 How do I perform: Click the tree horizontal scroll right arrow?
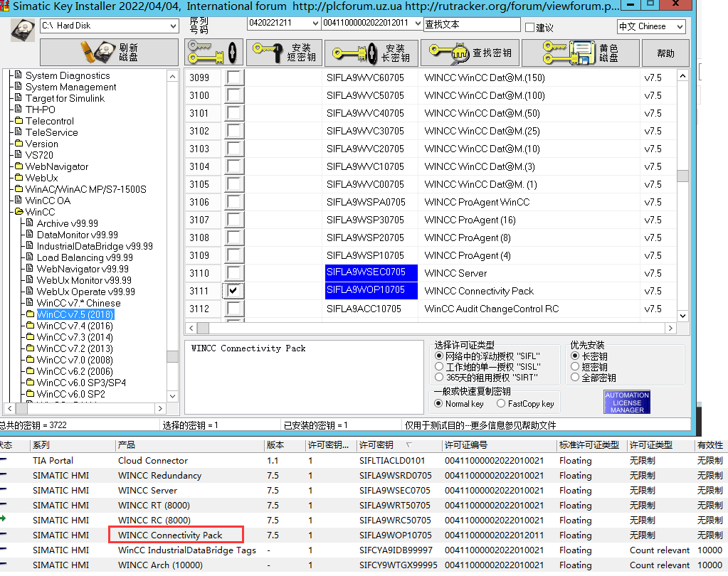pos(160,409)
